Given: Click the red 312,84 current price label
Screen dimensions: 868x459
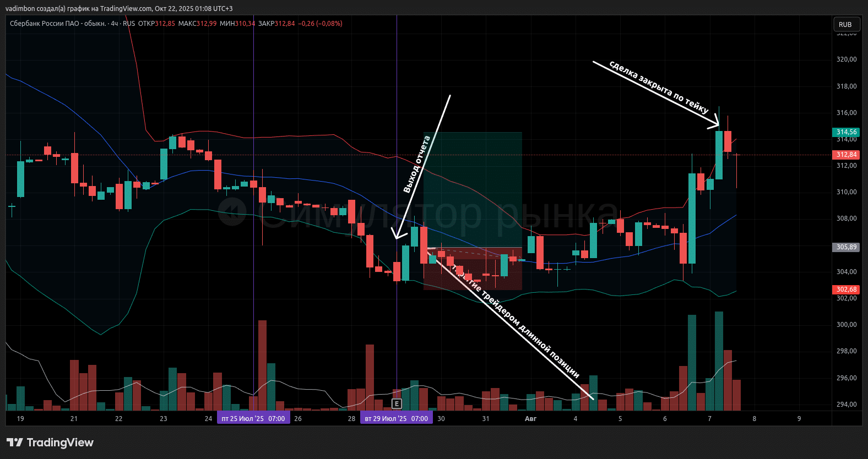Looking at the screenshot, I should (846, 155).
